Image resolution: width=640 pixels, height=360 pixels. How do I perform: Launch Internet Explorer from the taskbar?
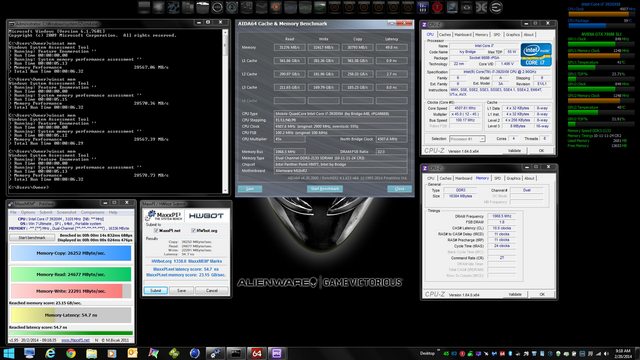pyautogui.click(x=50, y=353)
